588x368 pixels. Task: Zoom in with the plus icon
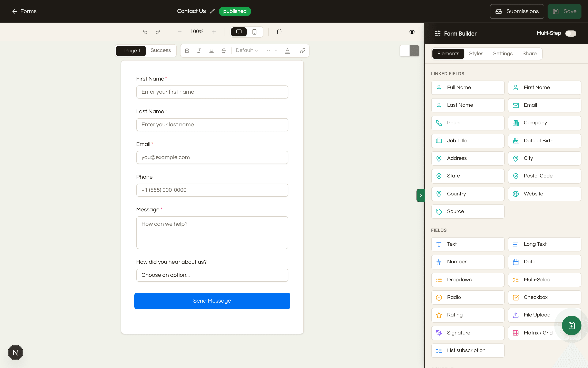pyautogui.click(x=214, y=32)
